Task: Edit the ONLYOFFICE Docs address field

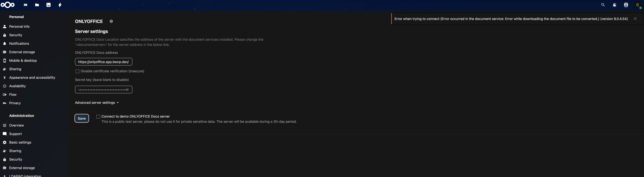Action: tap(103, 62)
